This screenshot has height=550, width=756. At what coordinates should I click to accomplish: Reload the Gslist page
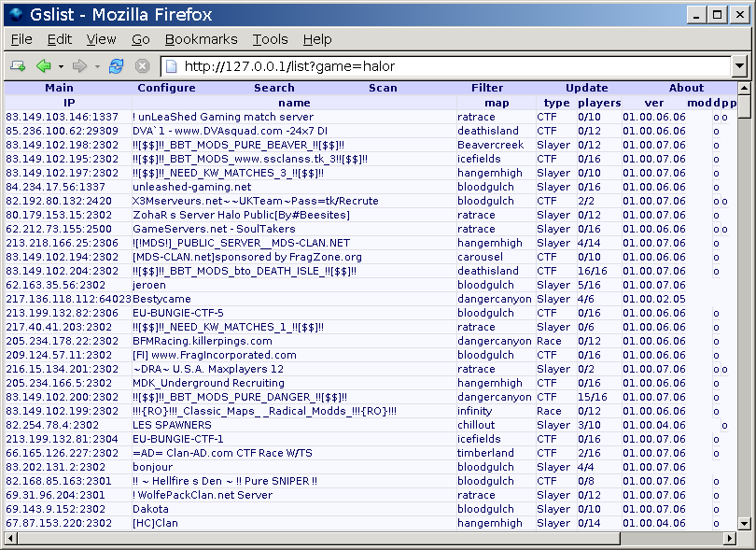[x=117, y=66]
